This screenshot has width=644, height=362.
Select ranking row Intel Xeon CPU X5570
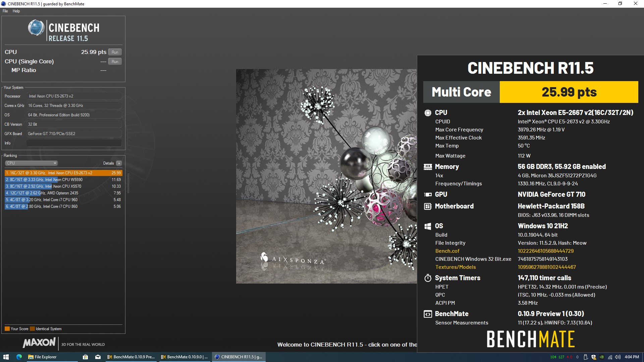tap(63, 186)
